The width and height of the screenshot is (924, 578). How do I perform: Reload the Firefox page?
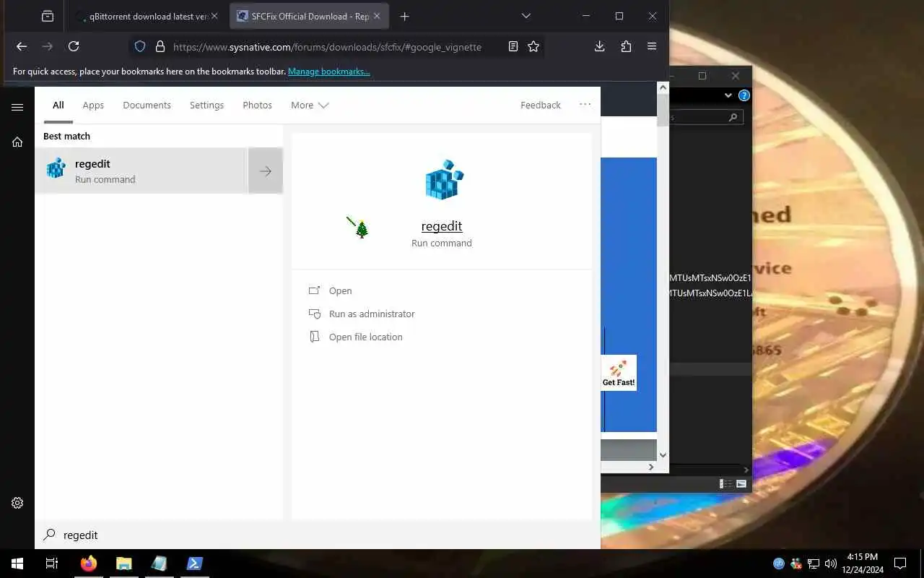coord(74,46)
